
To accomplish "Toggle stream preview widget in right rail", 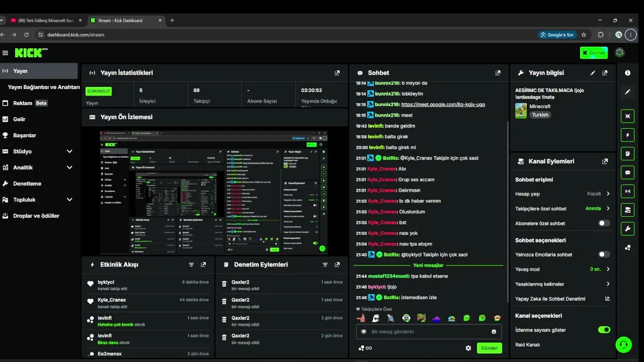I will coord(627,116).
